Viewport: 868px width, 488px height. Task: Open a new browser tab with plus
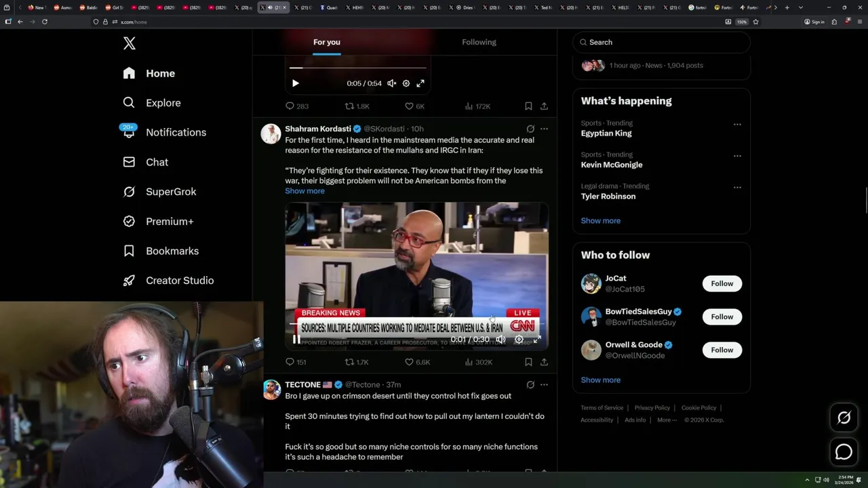pyautogui.click(x=787, y=7)
